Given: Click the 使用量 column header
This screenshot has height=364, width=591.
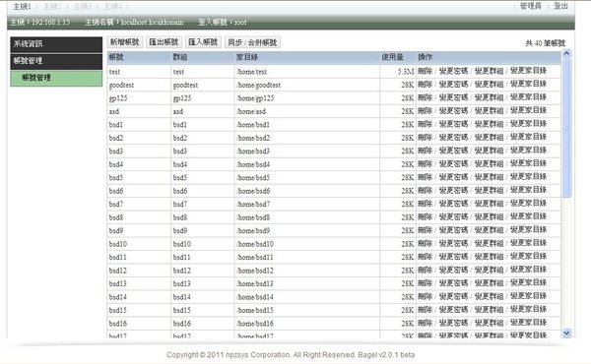Looking at the screenshot, I should coord(398,57).
